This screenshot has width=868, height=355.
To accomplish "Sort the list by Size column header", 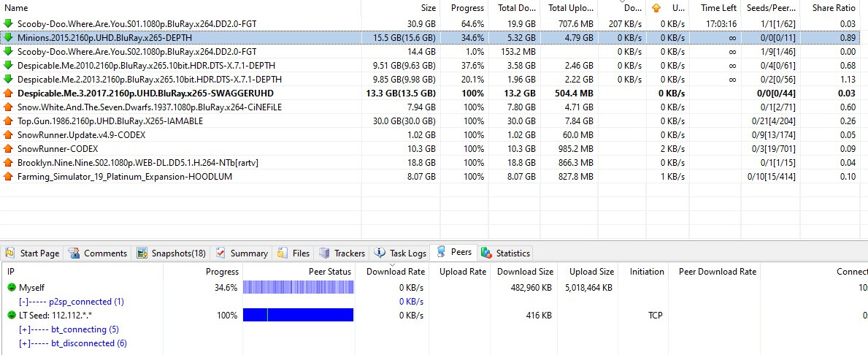I will [x=428, y=8].
